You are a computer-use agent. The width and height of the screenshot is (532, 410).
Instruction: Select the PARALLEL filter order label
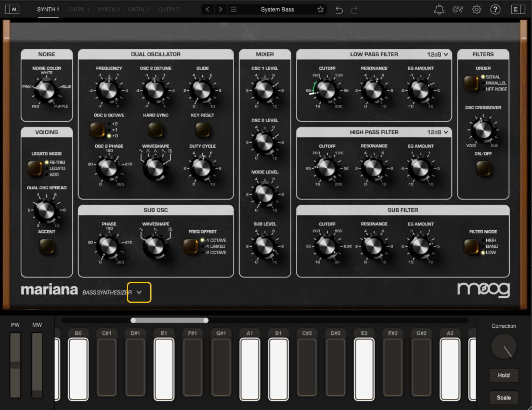(x=496, y=83)
